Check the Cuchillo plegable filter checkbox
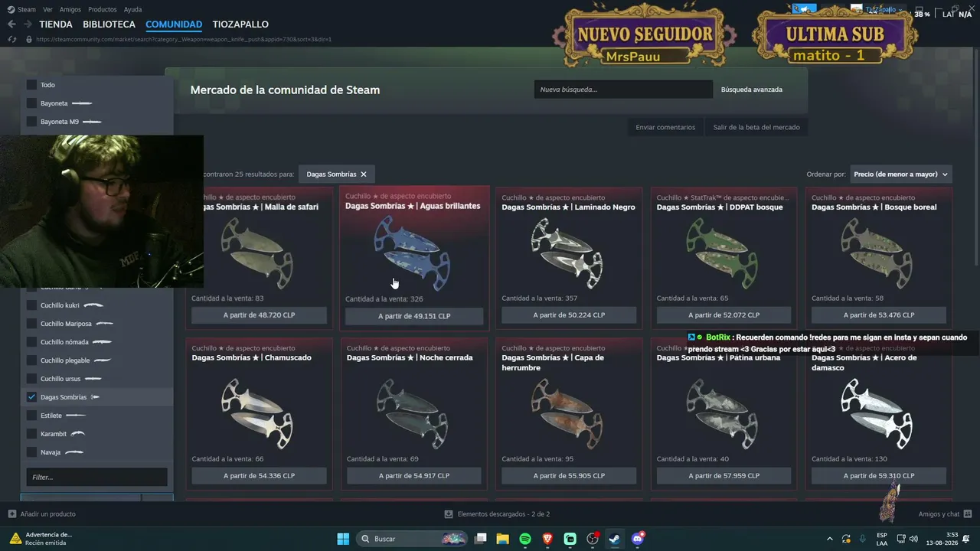 tap(31, 360)
